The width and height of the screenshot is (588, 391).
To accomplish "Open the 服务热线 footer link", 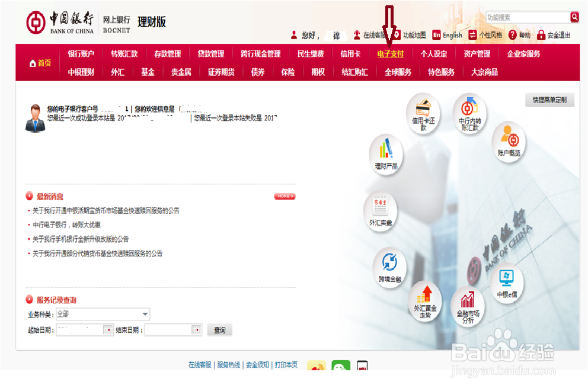I will coord(228,365).
